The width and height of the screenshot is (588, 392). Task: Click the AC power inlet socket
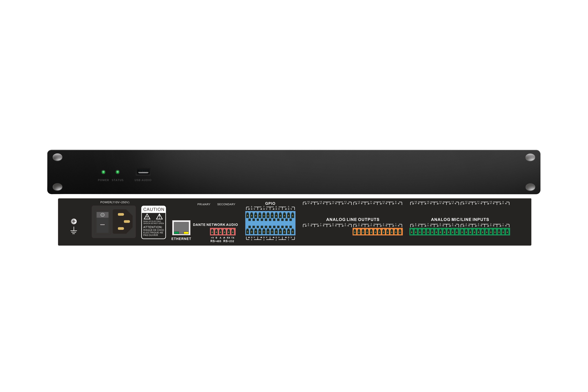(x=122, y=221)
